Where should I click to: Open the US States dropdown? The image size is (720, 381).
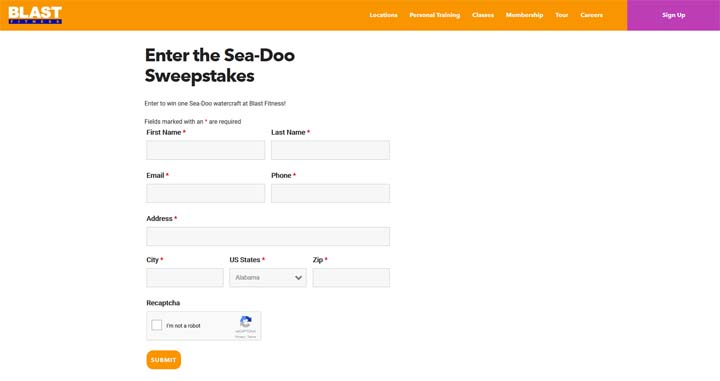268,278
